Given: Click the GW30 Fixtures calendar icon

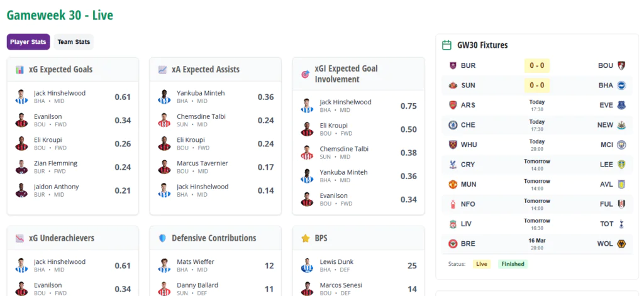Looking at the screenshot, I should click(447, 45).
